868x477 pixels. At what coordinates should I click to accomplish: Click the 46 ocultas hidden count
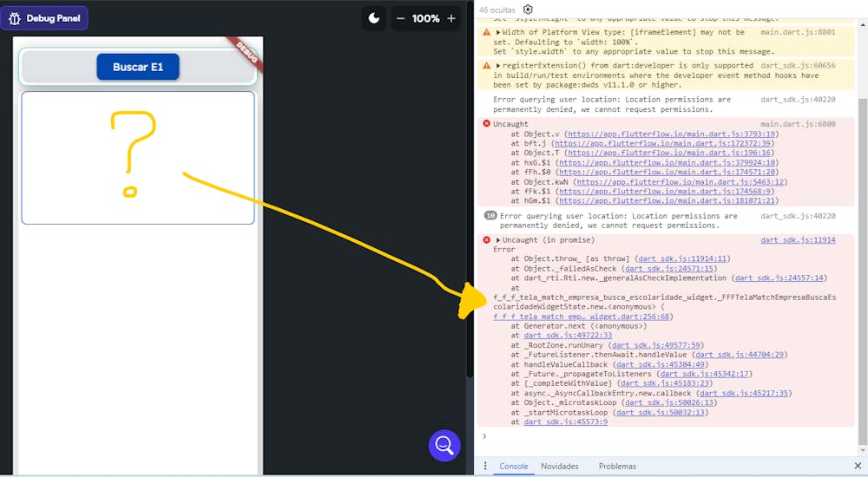pyautogui.click(x=496, y=10)
